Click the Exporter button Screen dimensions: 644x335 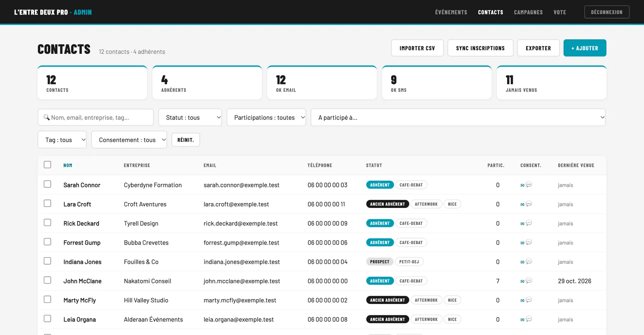[539, 48]
